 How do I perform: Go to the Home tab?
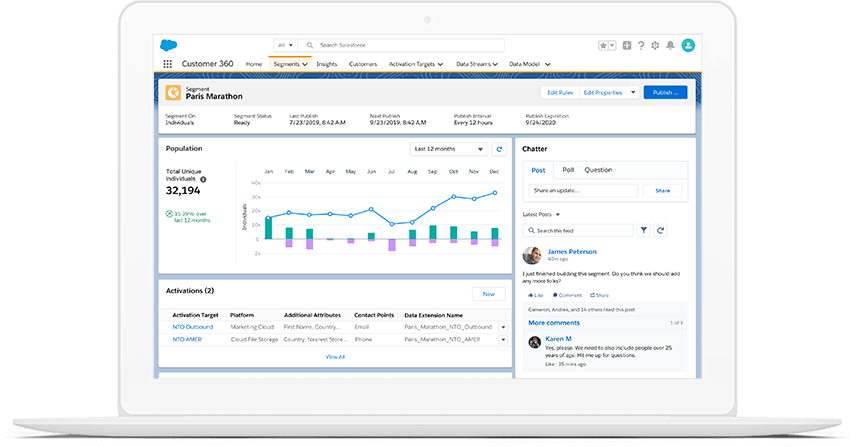click(254, 64)
